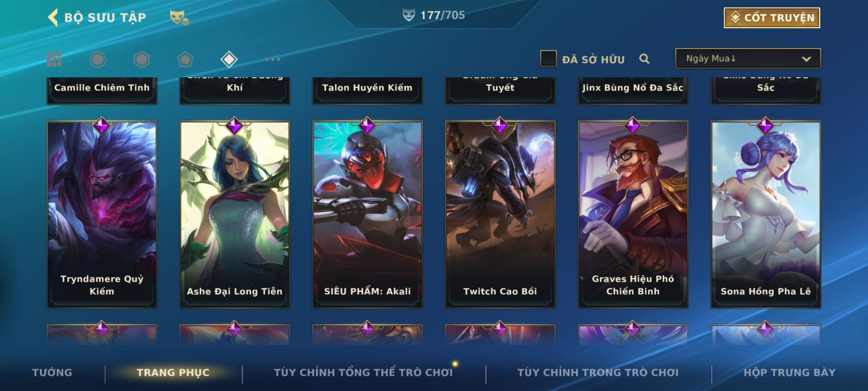Open the Ngày Mua sort dropdown
This screenshot has height=391, width=868.
[748, 58]
